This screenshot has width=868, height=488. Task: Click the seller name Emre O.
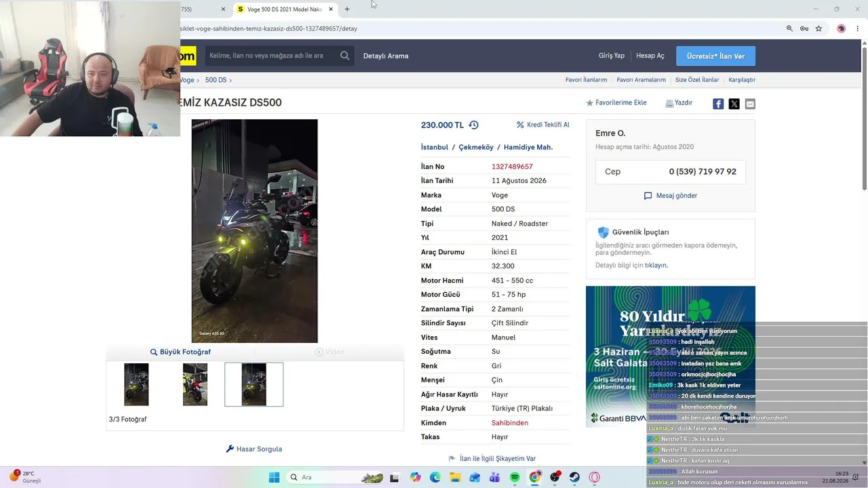[610, 133]
